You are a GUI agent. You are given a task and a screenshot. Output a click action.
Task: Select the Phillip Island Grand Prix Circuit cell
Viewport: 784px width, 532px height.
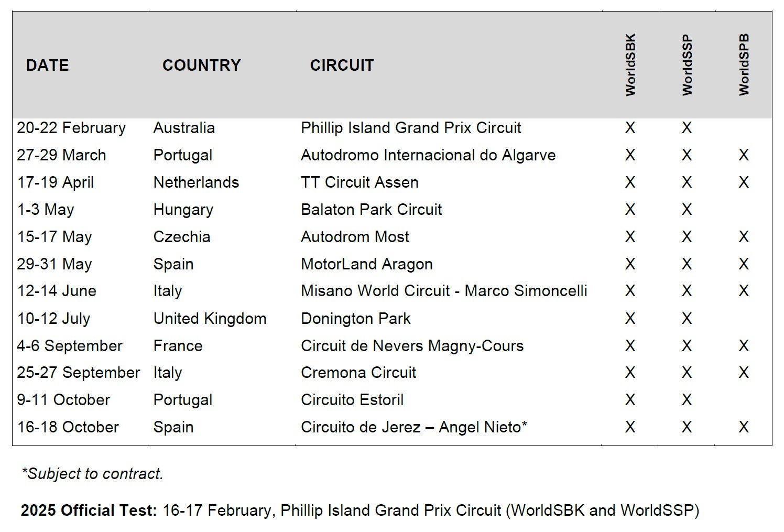click(x=411, y=128)
